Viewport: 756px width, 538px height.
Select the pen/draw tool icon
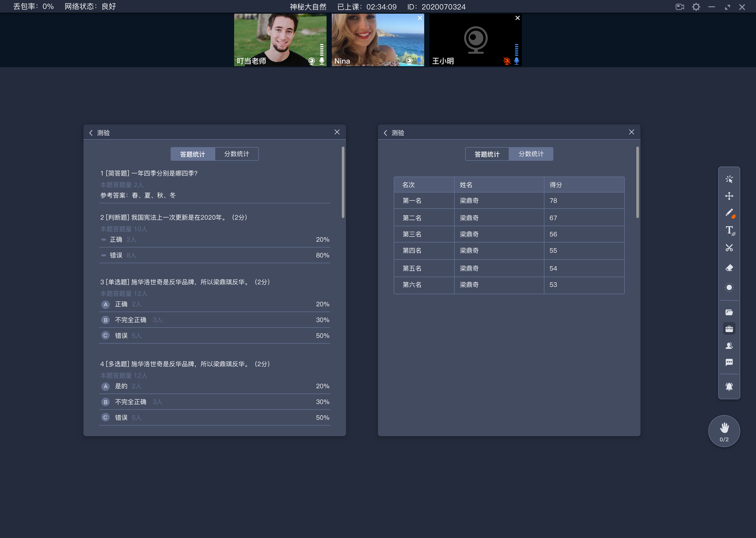point(730,213)
